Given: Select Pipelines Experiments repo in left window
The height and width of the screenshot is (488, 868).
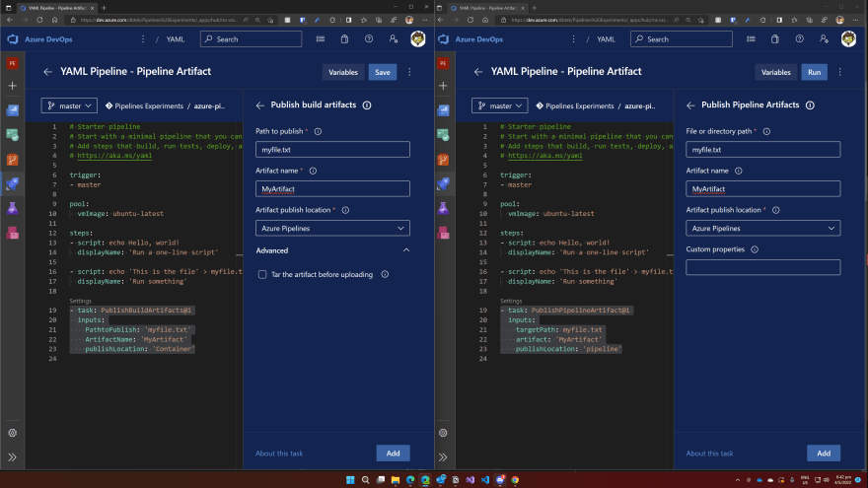Looking at the screenshot, I should coord(144,105).
